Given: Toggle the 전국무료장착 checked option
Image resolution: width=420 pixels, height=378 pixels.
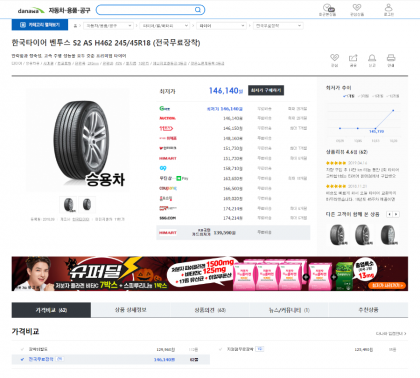Looking at the screenshot, I should point(22,359).
